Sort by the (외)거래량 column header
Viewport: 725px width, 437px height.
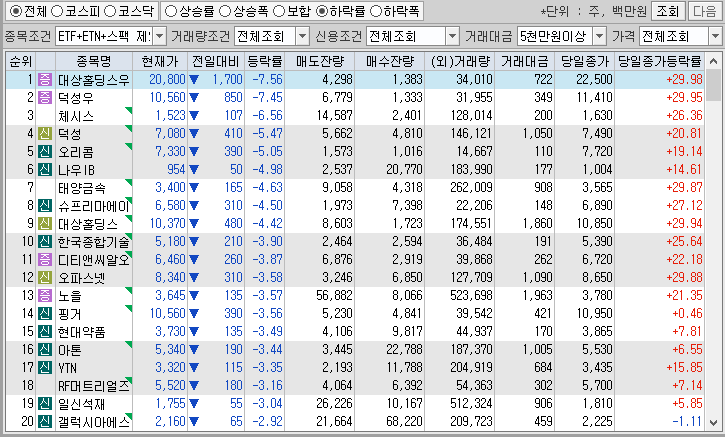tap(460, 61)
